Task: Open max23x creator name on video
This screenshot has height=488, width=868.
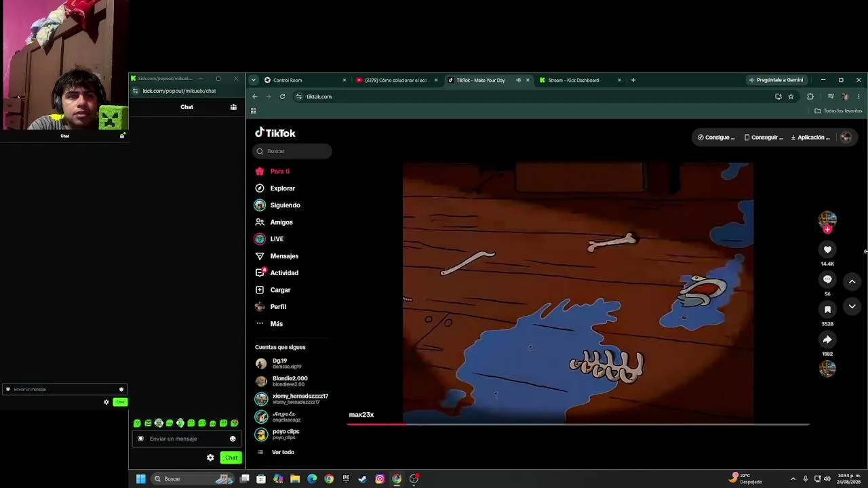Action: pyautogui.click(x=361, y=415)
